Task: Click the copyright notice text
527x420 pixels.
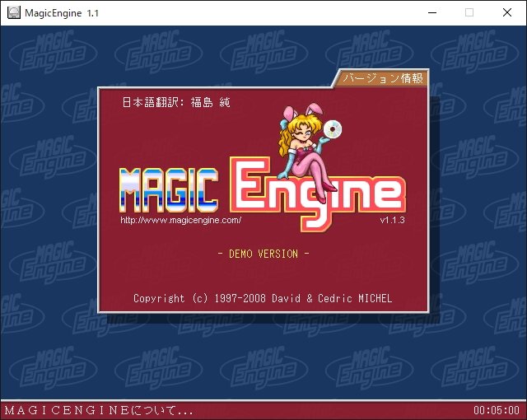Action: 263,298
